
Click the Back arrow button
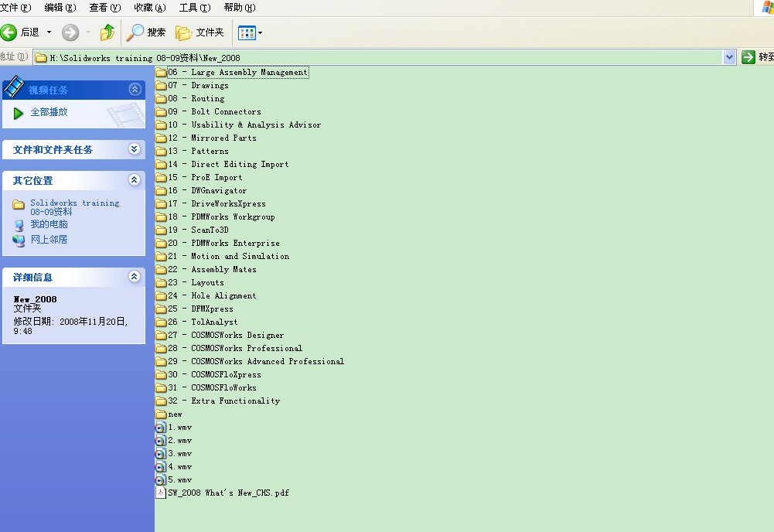tap(9, 32)
